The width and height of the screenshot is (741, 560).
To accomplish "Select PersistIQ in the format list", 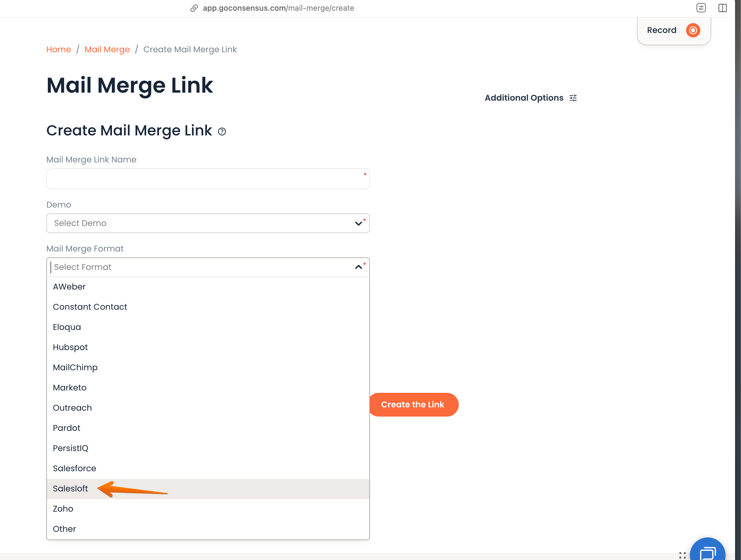I will pyautogui.click(x=208, y=448).
